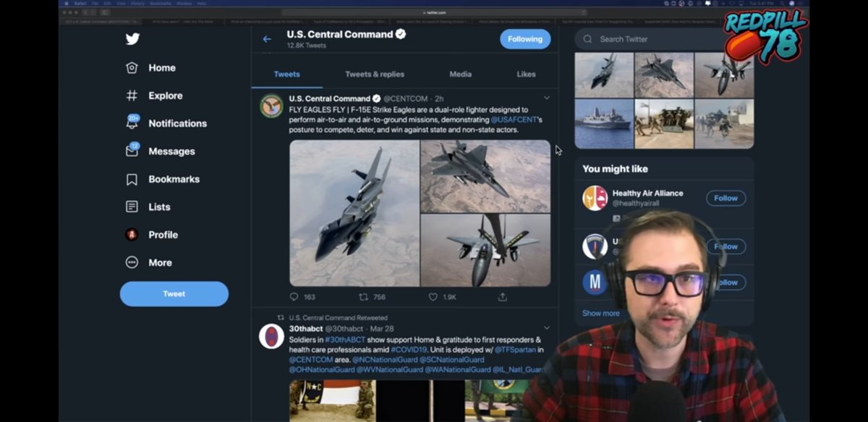Click the "U.S. Central Command Retweeted" label
The height and width of the screenshot is (422, 868).
tap(338, 318)
